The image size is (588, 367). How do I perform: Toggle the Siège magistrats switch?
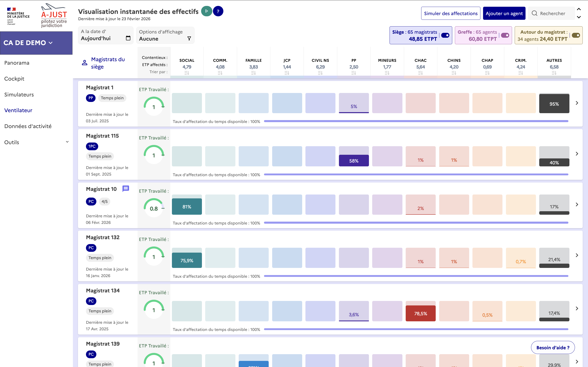click(x=445, y=35)
